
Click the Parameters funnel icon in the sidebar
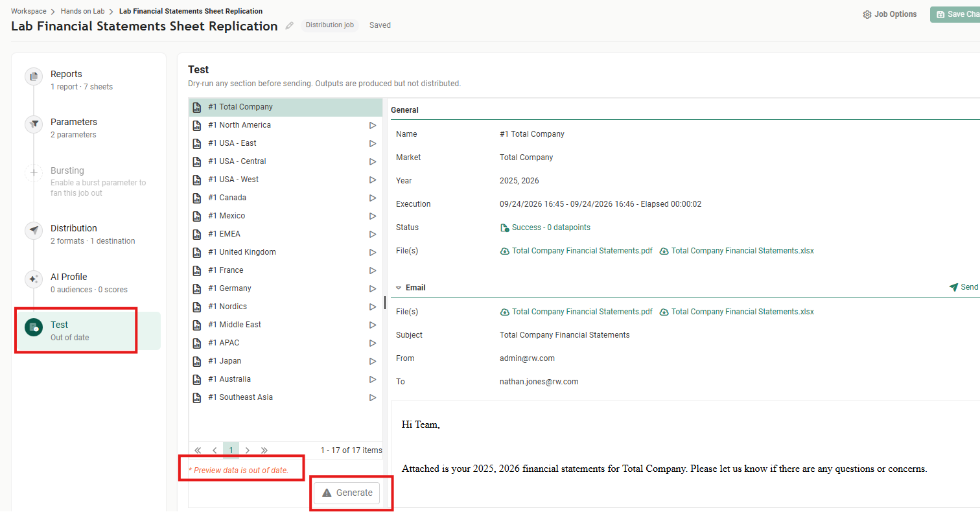click(x=34, y=124)
